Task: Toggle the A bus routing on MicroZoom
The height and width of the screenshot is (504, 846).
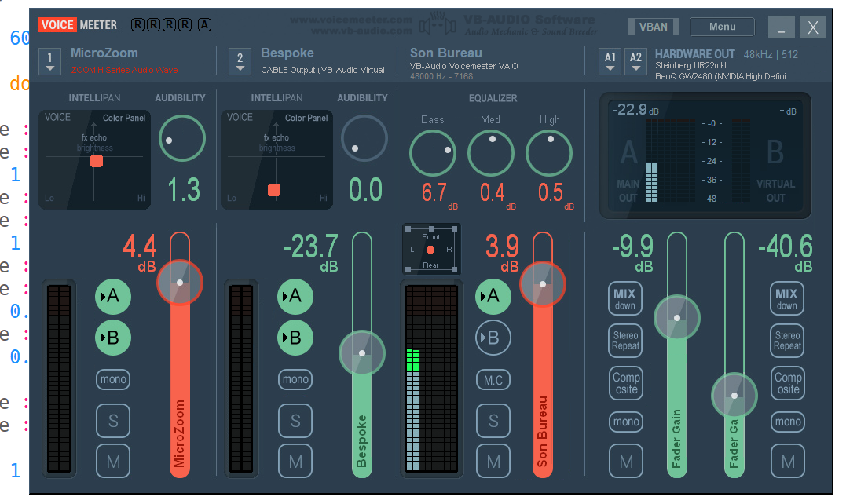Action: 113,296
